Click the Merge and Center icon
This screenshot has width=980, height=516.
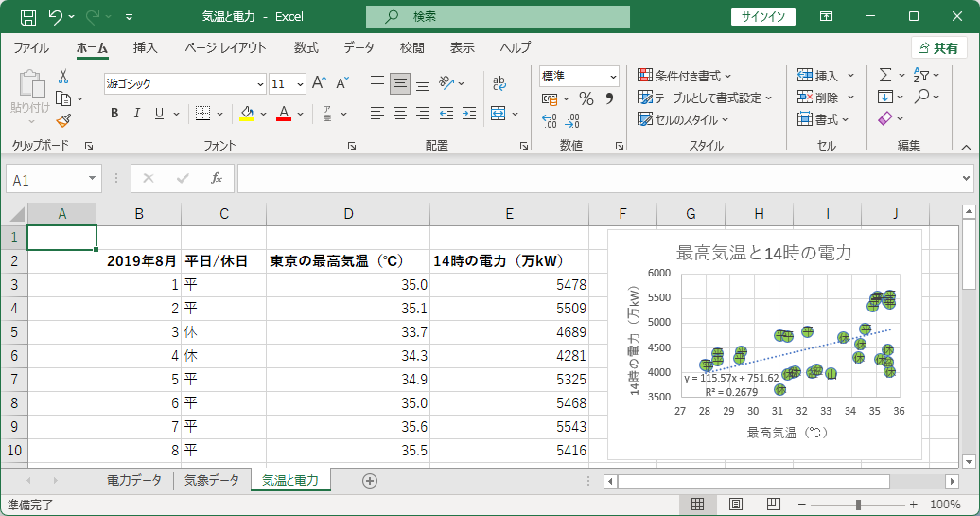tap(499, 114)
